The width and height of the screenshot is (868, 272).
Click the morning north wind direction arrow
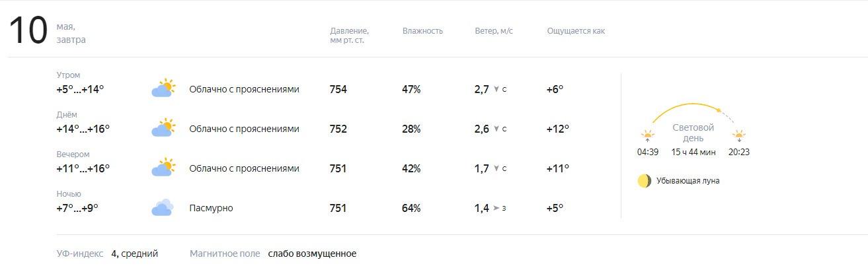(x=496, y=89)
